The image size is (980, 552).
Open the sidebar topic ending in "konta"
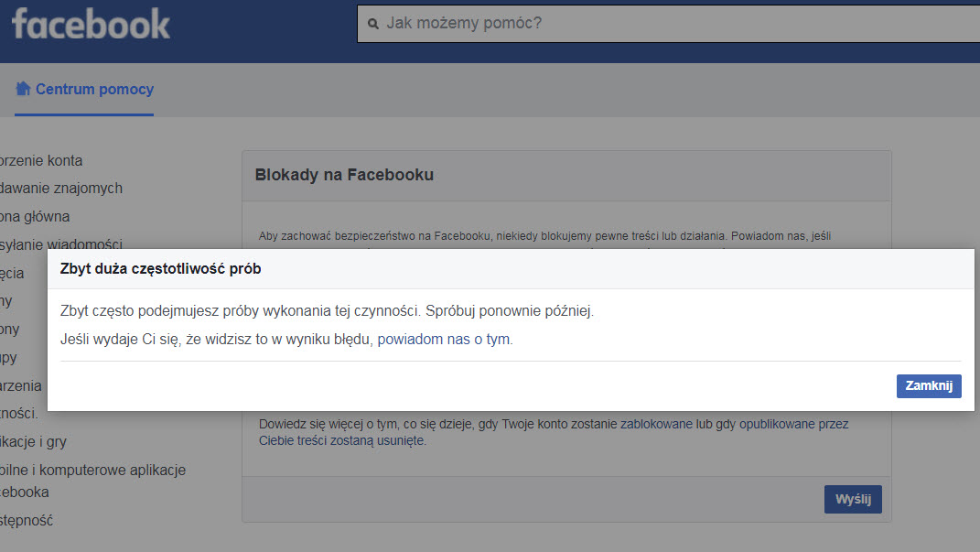pyautogui.click(x=41, y=161)
